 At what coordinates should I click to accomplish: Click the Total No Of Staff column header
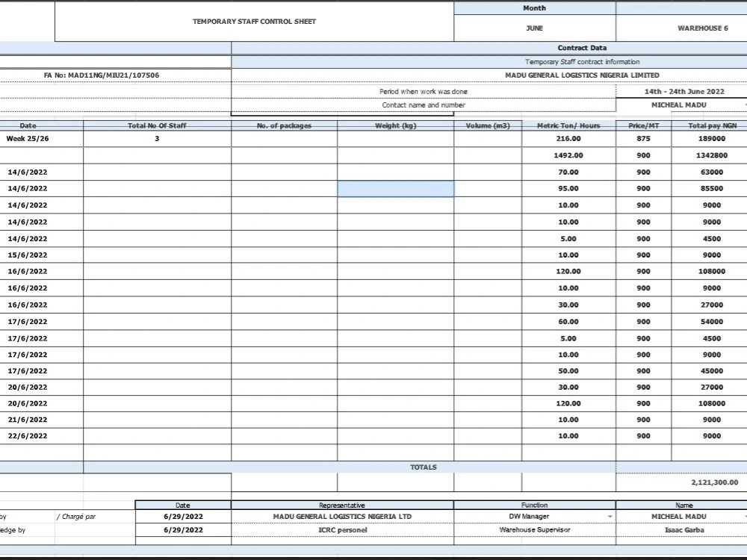[157, 125]
